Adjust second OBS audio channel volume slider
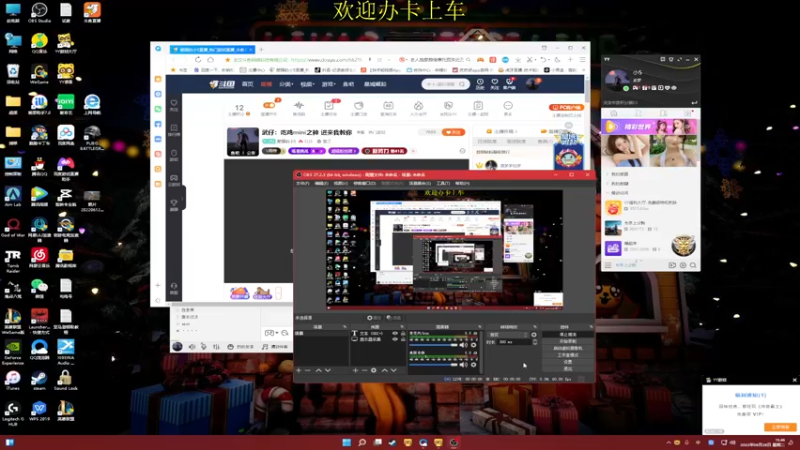800x450 pixels. (434, 364)
